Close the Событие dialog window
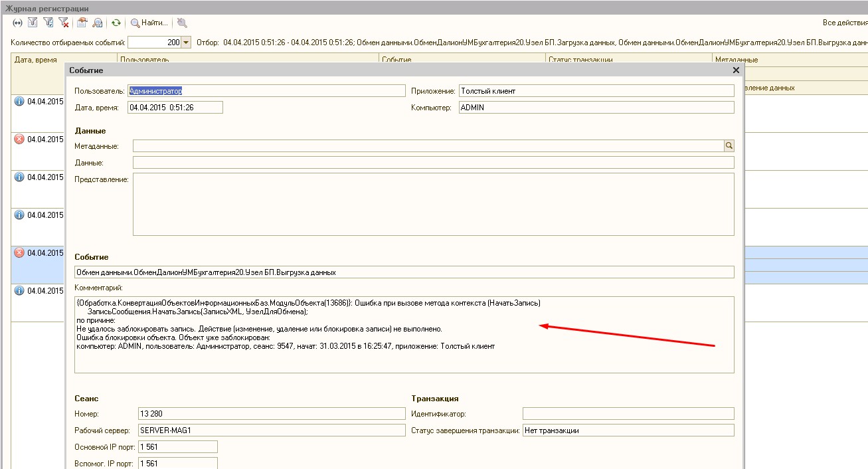868x469 pixels. point(735,70)
